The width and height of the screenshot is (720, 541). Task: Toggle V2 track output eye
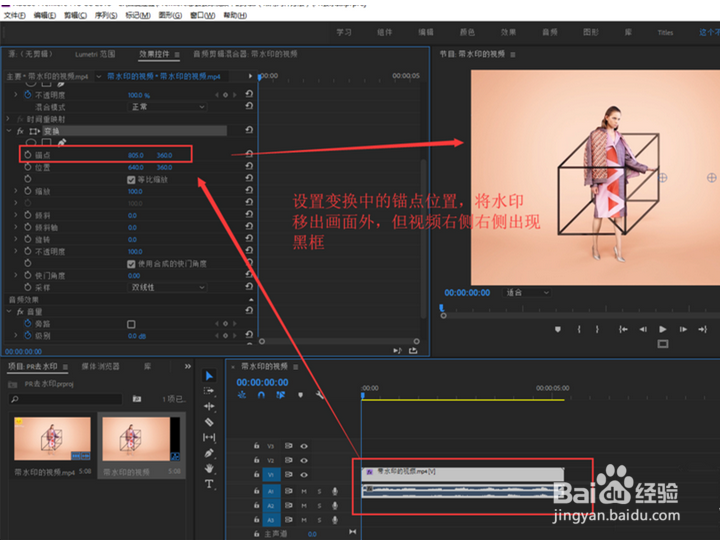click(304, 460)
